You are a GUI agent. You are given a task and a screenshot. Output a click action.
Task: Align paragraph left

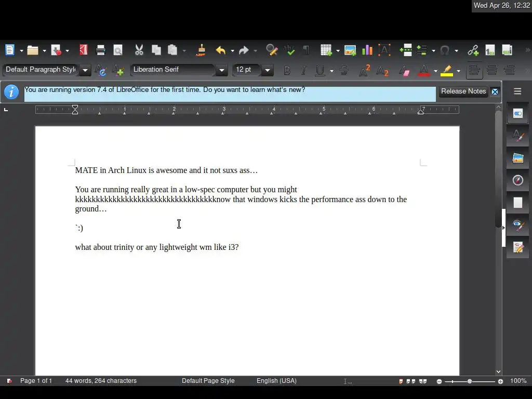[x=474, y=70]
